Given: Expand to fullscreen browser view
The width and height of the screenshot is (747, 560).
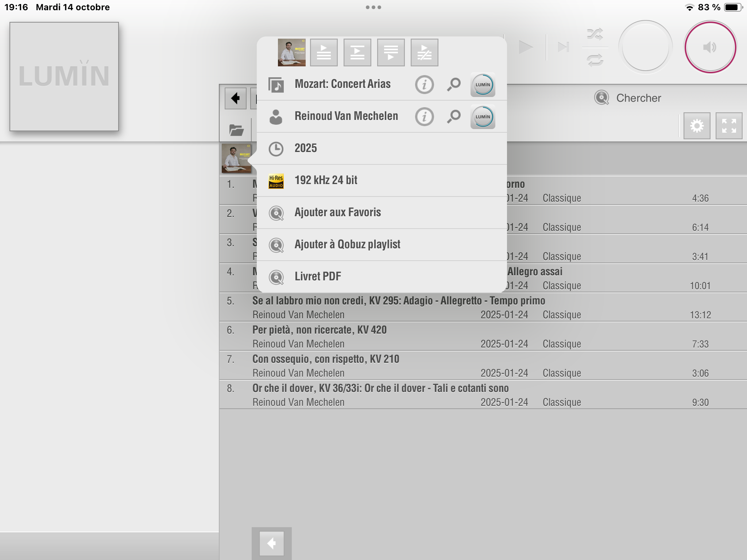Looking at the screenshot, I should (x=729, y=126).
